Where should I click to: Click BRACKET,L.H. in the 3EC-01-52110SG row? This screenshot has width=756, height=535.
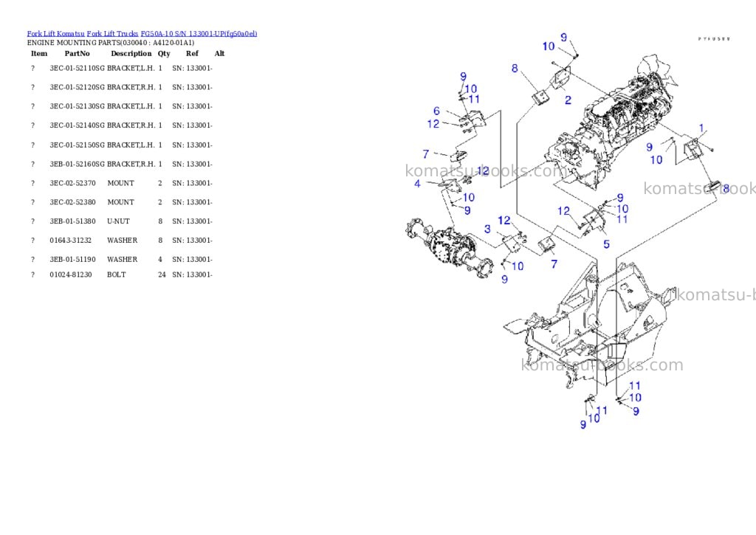(x=131, y=69)
